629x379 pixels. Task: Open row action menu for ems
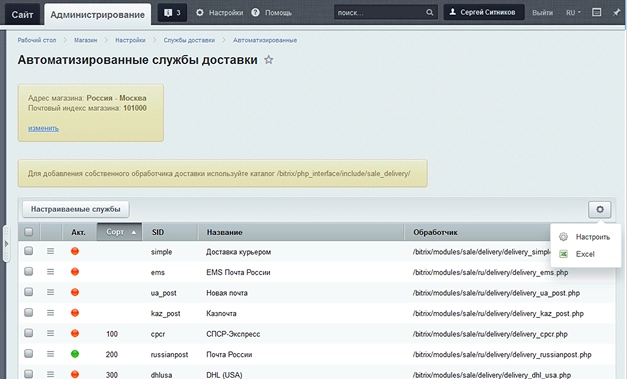click(x=50, y=272)
